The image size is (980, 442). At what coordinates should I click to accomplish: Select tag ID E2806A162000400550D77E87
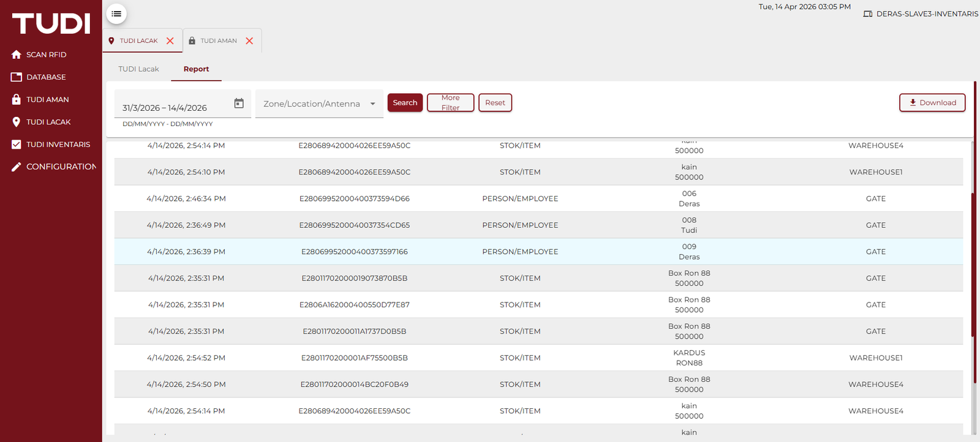pos(355,305)
